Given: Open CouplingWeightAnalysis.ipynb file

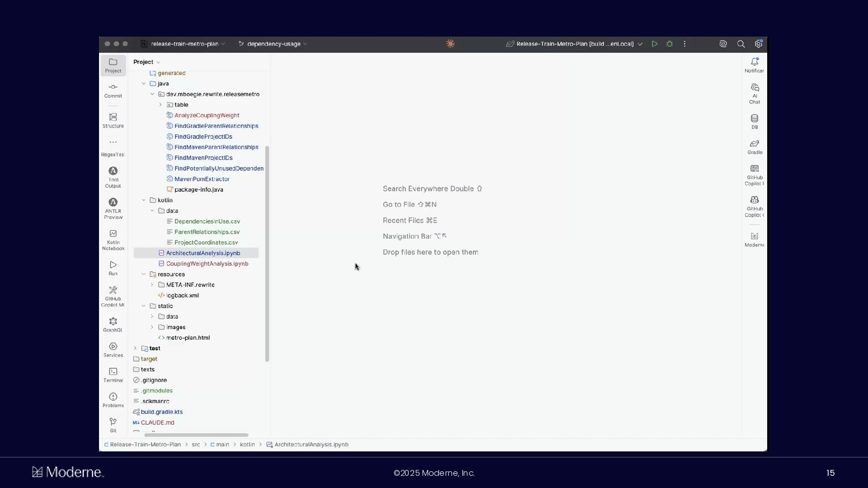Looking at the screenshot, I should click(207, 264).
